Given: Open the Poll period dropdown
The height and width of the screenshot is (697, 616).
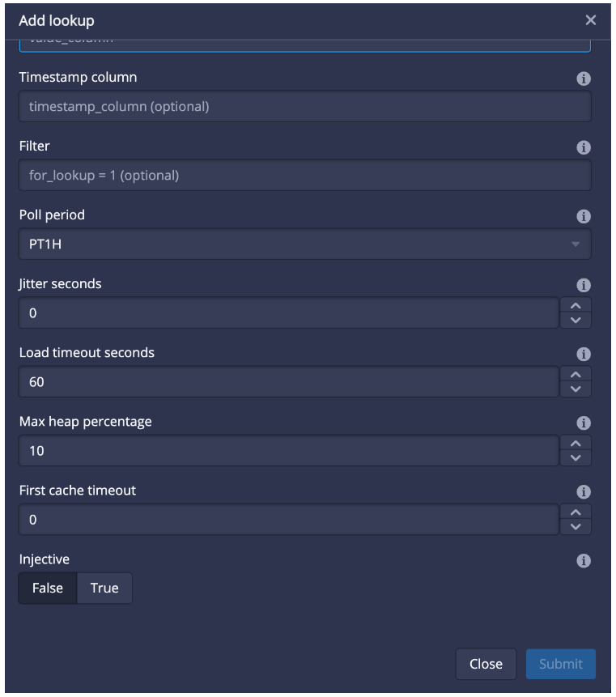Looking at the screenshot, I should click(x=304, y=244).
